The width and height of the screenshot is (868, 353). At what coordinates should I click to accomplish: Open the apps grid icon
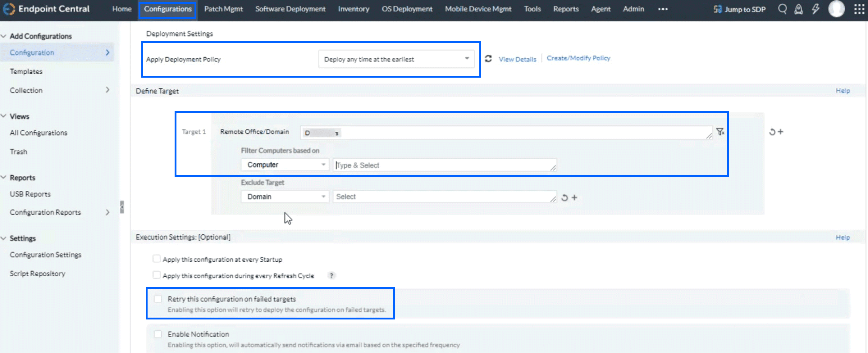(x=859, y=9)
